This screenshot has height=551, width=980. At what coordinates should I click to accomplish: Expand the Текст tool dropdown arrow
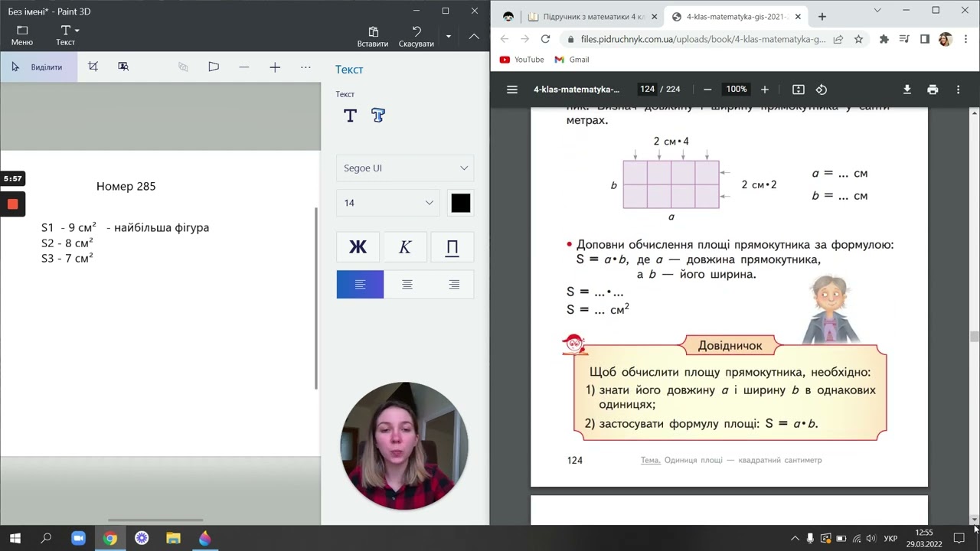(x=77, y=31)
